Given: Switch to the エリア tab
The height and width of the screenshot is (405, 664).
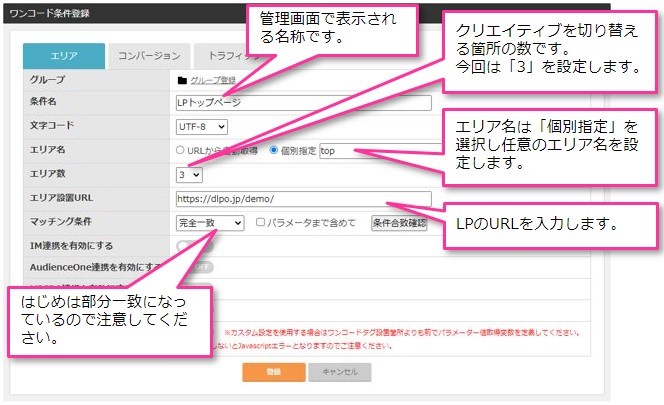Looking at the screenshot, I should pyautogui.click(x=62, y=56).
